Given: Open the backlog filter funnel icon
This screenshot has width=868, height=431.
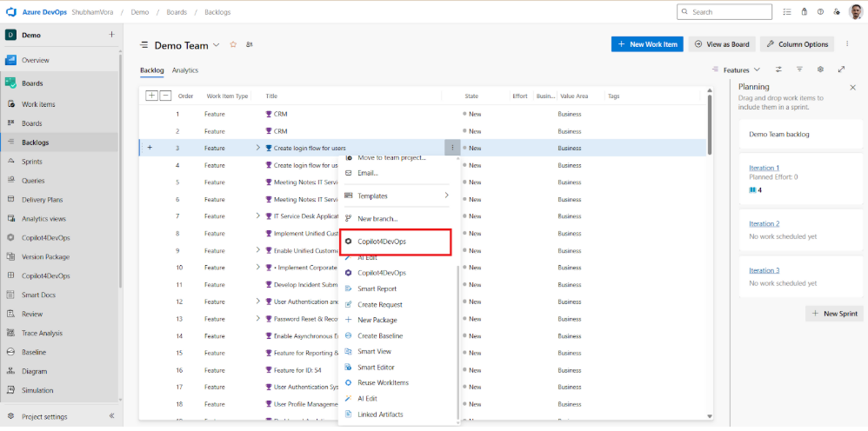Looking at the screenshot, I should pyautogui.click(x=800, y=70).
